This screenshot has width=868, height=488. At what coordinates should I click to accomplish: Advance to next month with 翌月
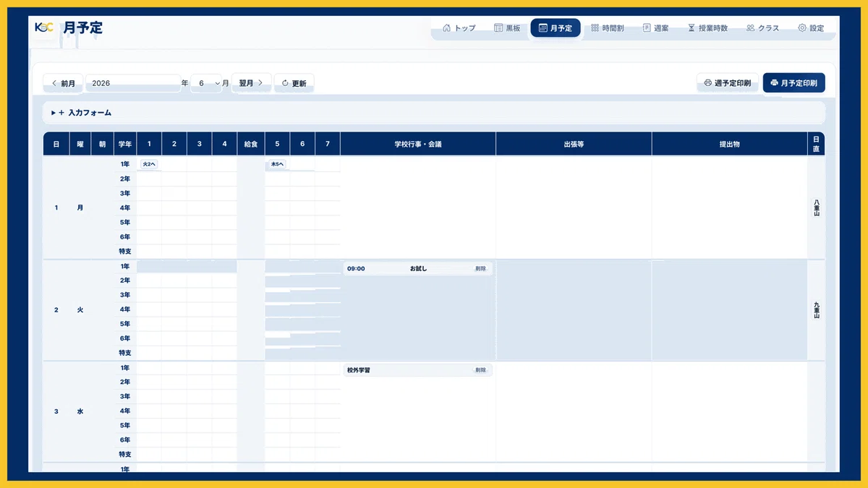tap(251, 83)
